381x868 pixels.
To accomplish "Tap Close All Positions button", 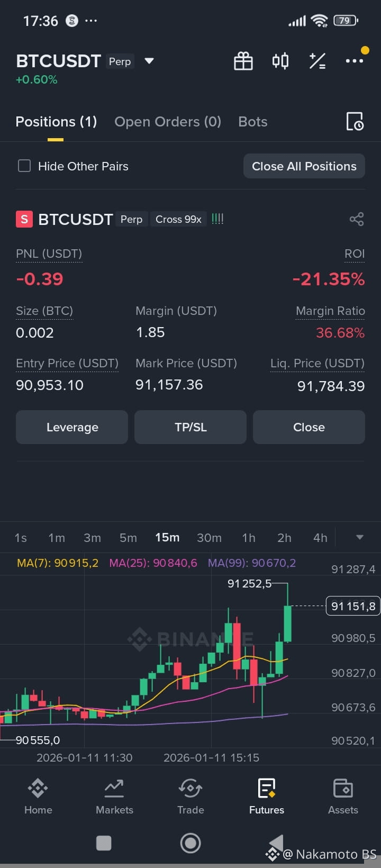I will coord(304,166).
